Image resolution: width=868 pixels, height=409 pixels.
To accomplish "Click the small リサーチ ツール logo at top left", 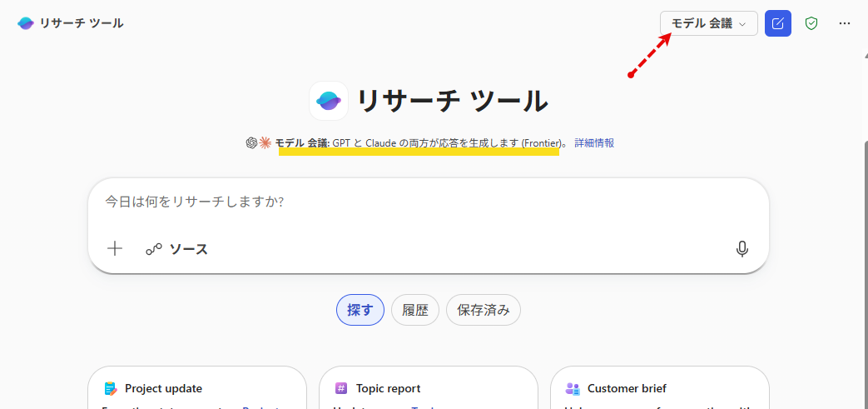I will point(26,23).
